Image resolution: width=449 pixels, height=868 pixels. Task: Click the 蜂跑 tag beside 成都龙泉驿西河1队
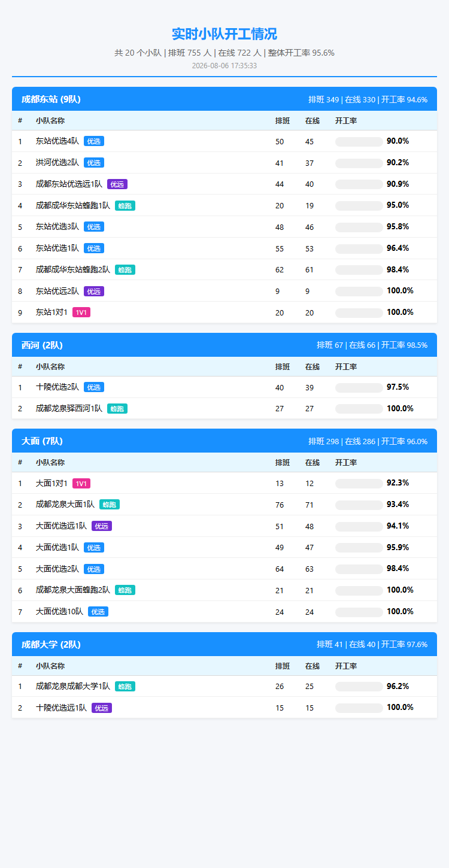click(x=117, y=409)
